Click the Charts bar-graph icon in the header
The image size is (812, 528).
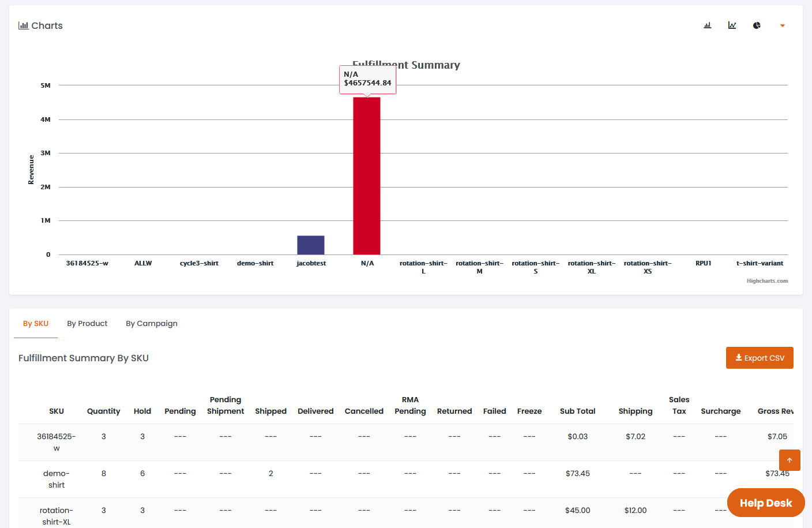[x=24, y=25]
